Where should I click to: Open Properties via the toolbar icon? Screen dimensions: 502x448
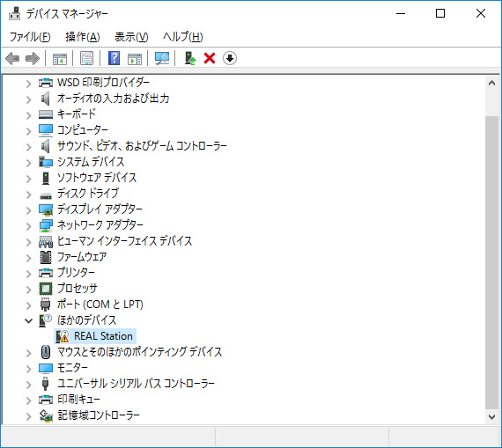(87, 58)
